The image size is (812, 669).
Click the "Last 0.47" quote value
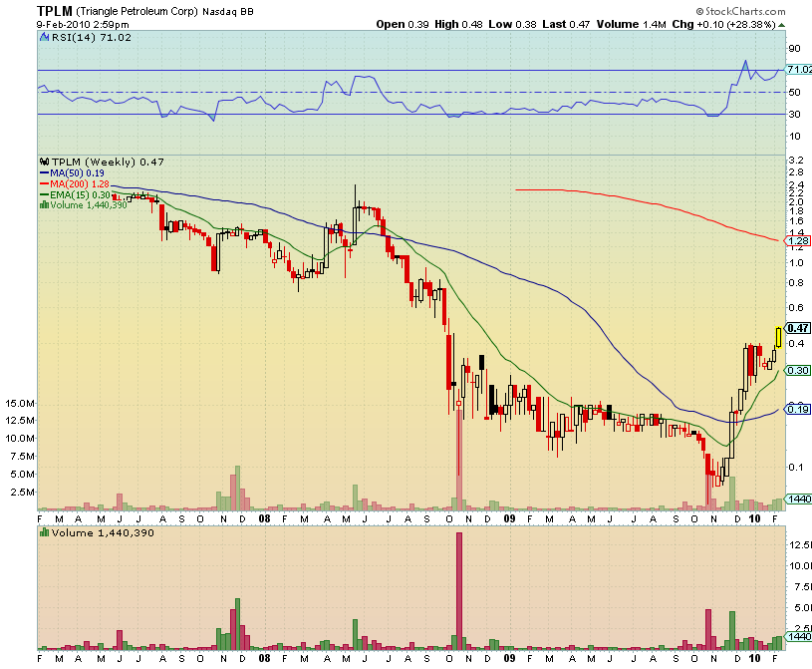coord(566,24)
